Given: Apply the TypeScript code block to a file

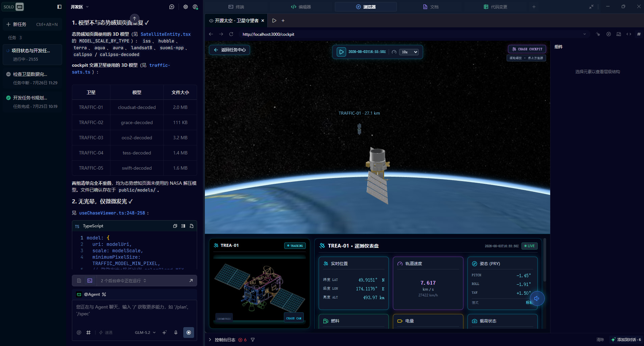Looking at the screenshot, I should point(191,226).
